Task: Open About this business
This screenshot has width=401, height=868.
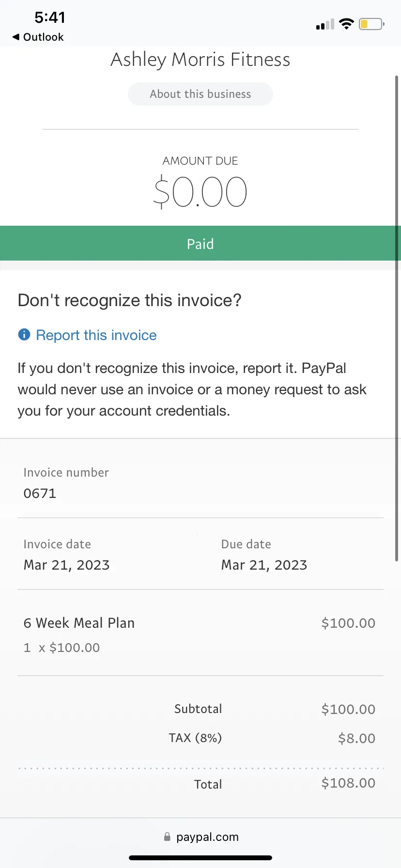Action: [x=200, y=94]
